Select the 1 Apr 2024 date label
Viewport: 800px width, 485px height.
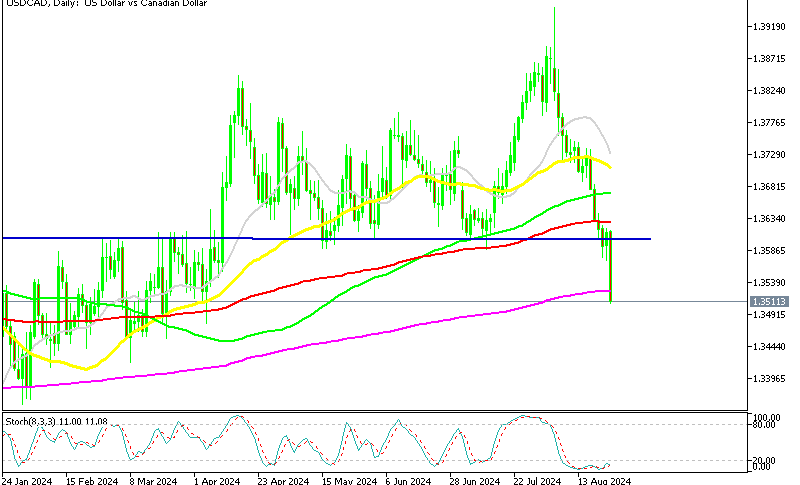point(217,480)
